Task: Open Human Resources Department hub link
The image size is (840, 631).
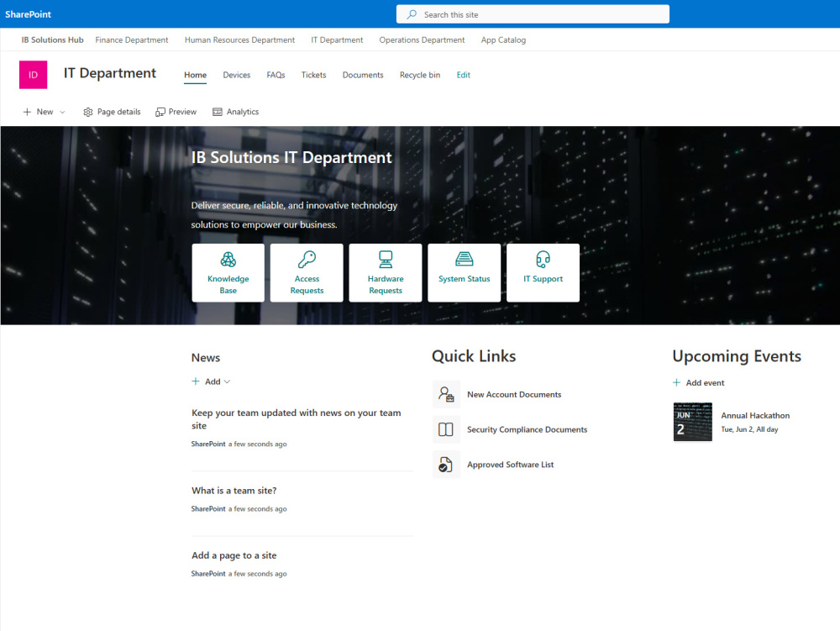Action: point(239,40)
